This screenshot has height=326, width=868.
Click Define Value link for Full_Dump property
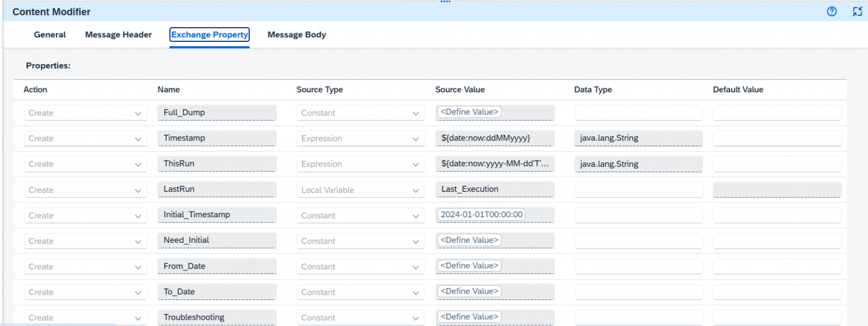(469, 111)
